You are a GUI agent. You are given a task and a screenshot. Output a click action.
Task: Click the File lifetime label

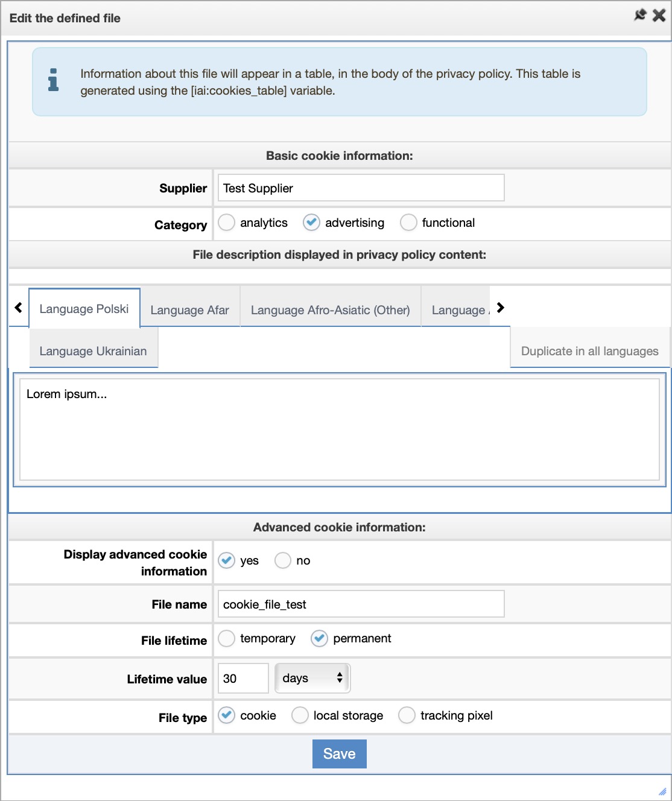click(x=174, y=641)
